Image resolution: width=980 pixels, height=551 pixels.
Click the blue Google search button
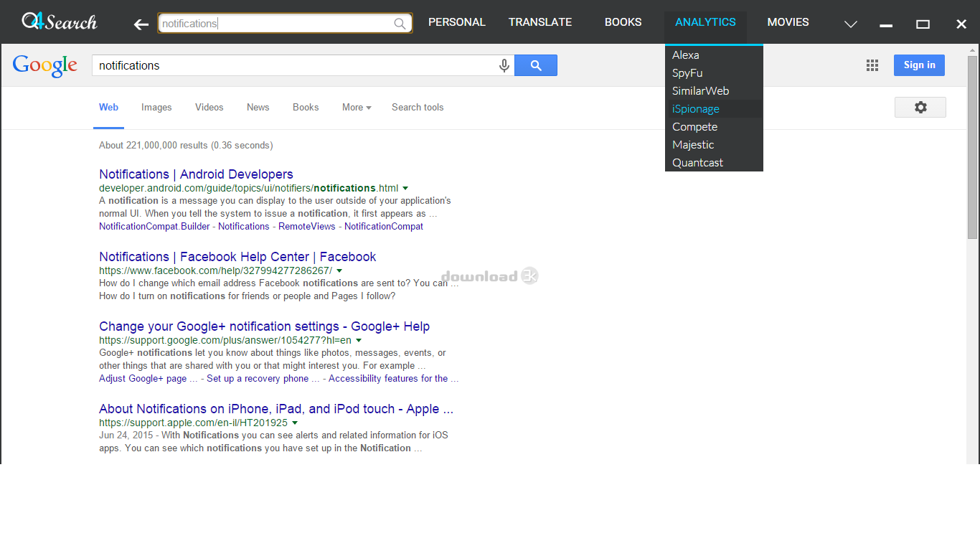[536, 65]
